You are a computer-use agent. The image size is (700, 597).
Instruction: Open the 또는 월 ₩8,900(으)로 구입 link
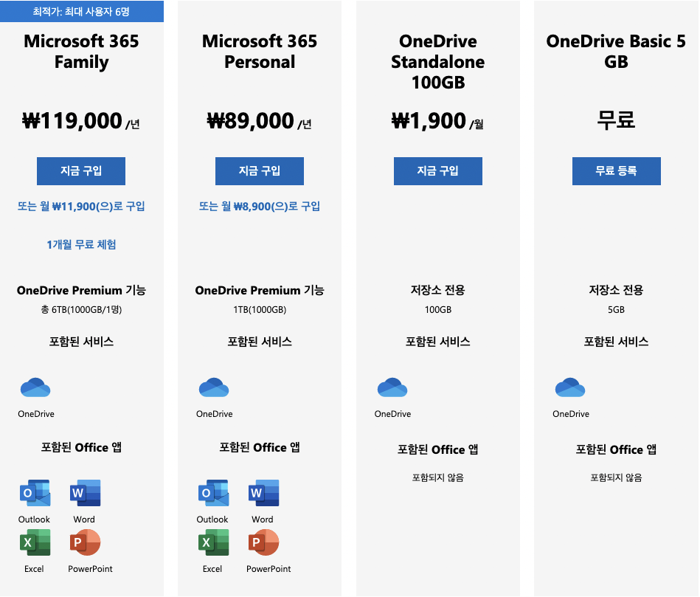click(260, 207)
